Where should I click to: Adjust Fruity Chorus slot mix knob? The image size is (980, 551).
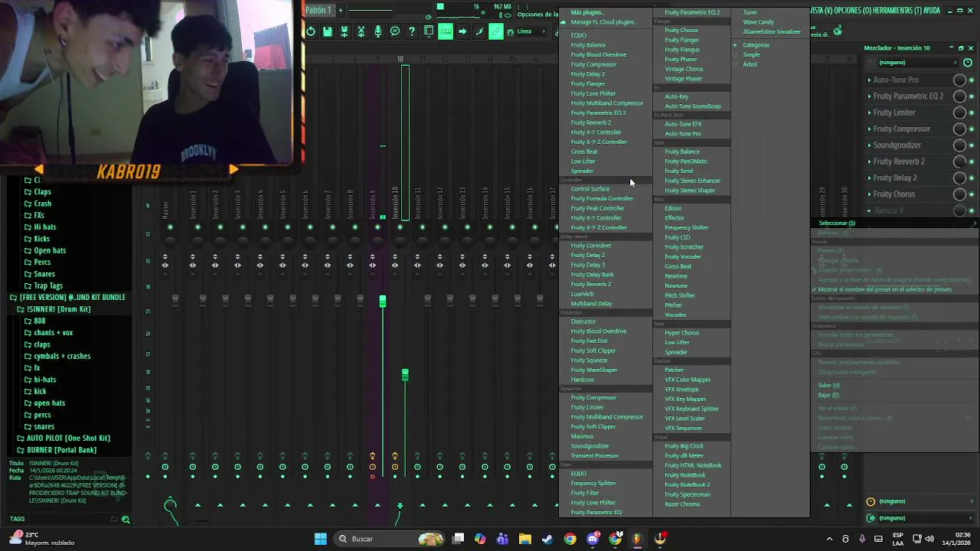(959, 194)
